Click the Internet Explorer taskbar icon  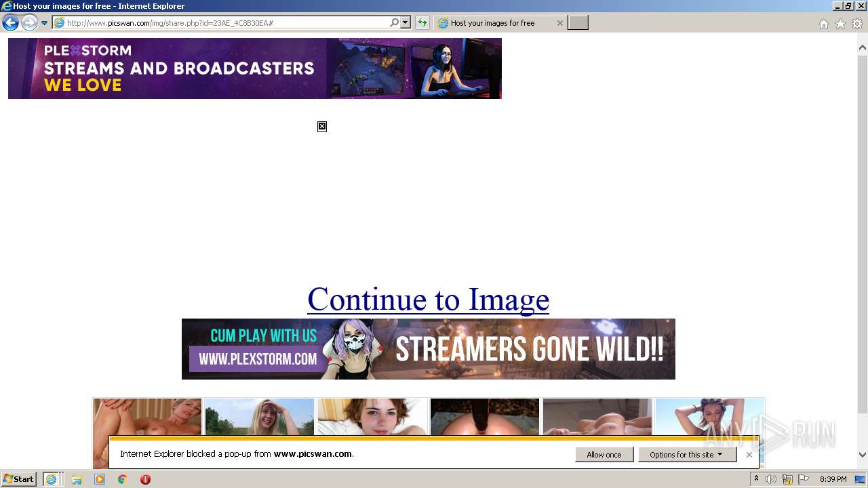[x=52, y=479]
